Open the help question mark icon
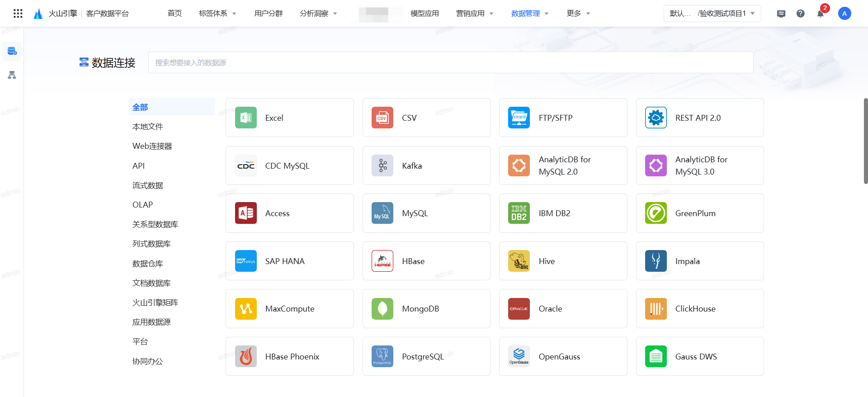The height and width of the screenshot is (397, 868). click(801, 14)
